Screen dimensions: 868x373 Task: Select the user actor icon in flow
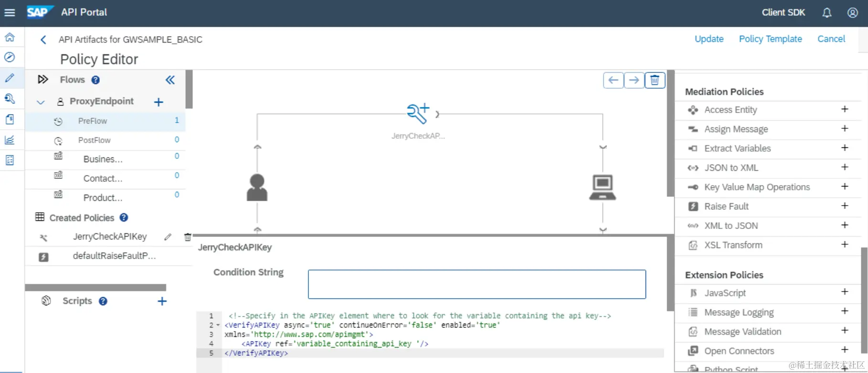(257, 187)
